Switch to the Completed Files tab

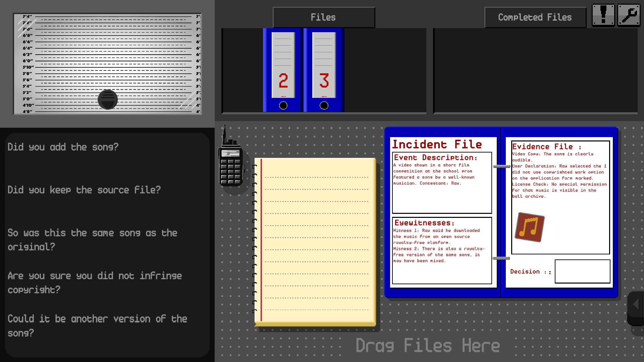pos(535,17)
